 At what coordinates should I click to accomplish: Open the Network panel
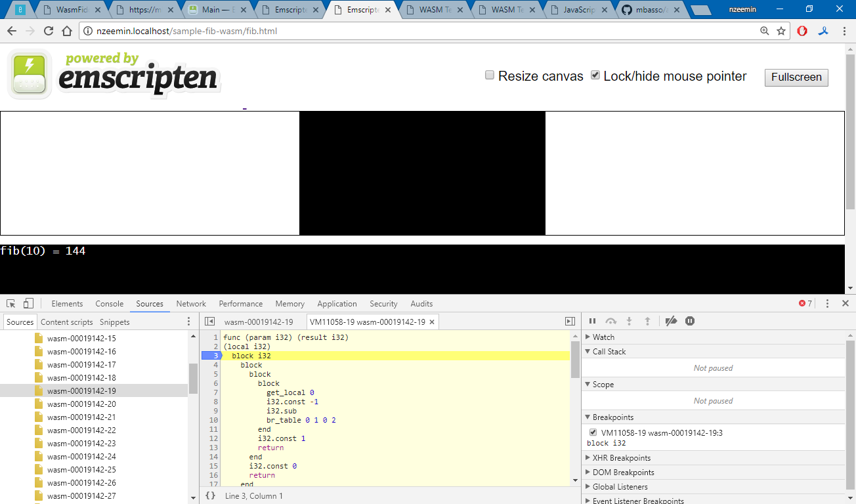(191, 303)
